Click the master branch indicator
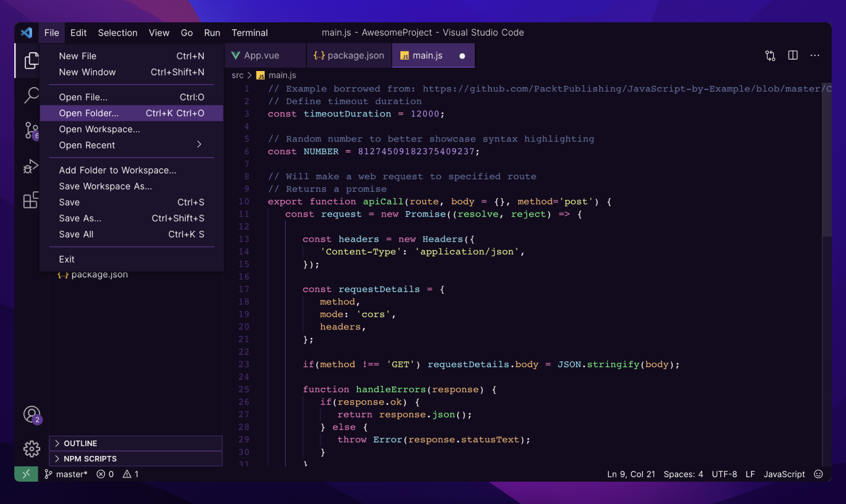Viewport: 846px width, 504px height. 66,474
